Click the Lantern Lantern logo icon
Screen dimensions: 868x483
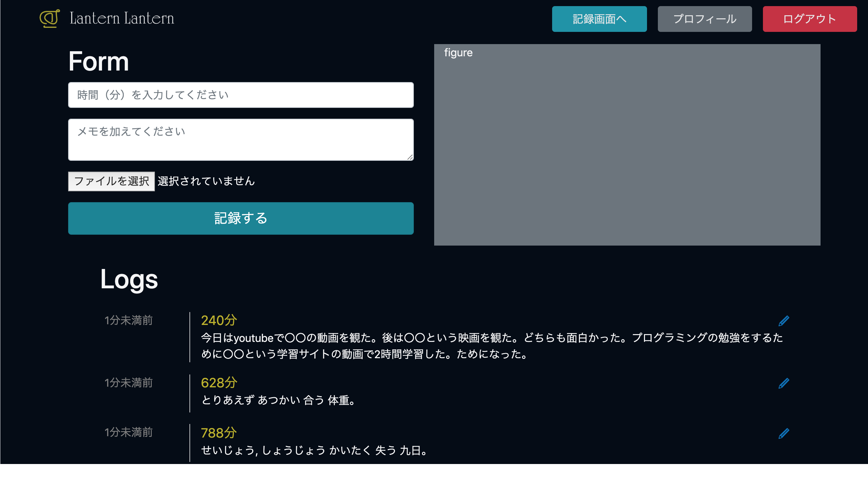[x=49, y=18]
